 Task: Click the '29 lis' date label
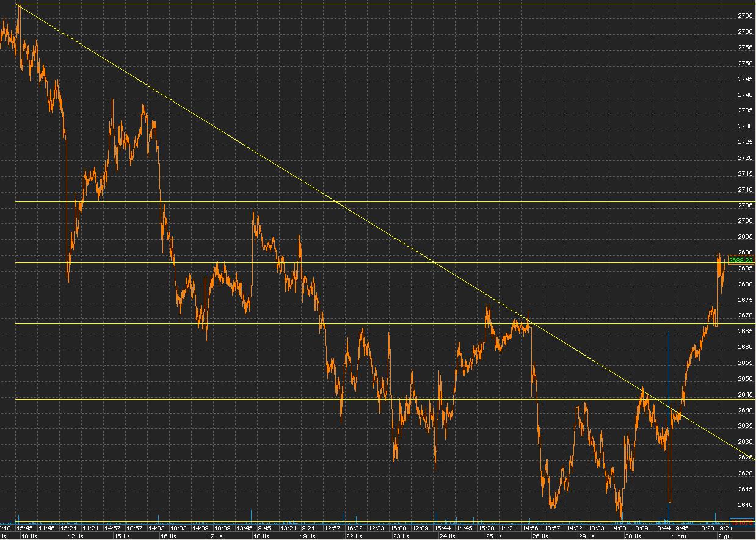coord(586,536)
